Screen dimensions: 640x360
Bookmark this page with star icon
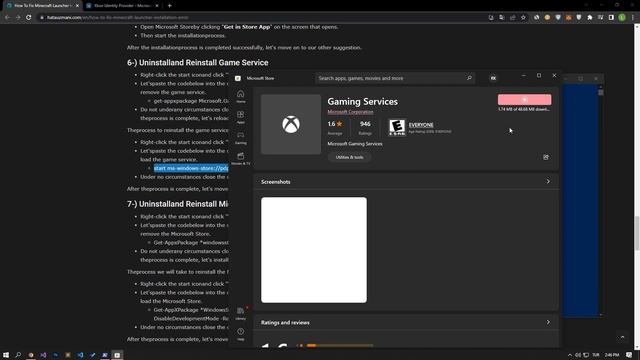coord(523,18)
